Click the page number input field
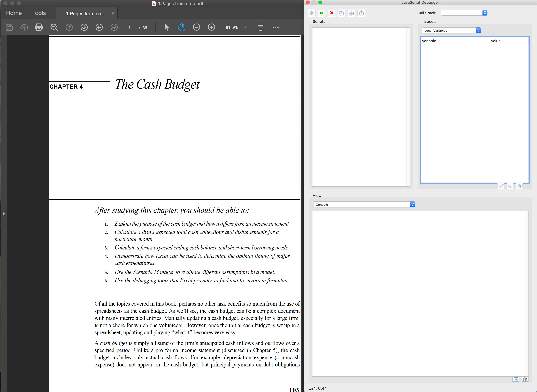 (x=130, y=28)
